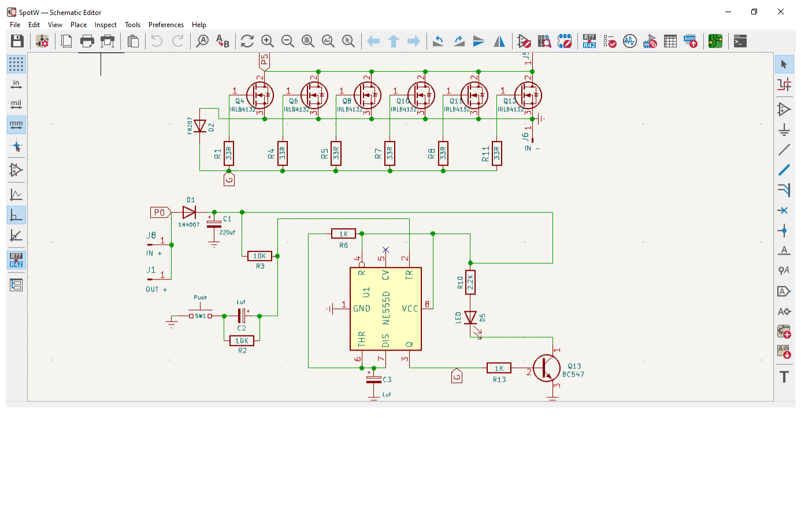Viewport: 801px width, 532px height.
Task: Open the simulator tool
Action: tap(630, 41)
